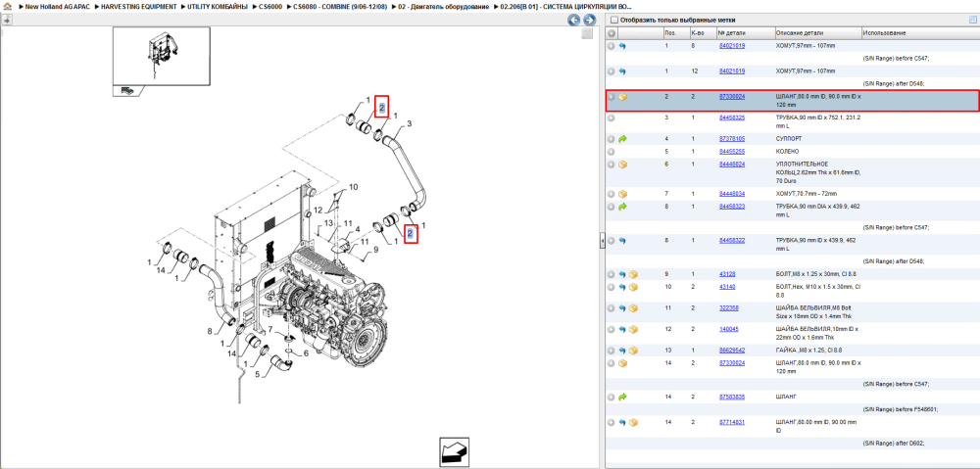
Task: Open part link 43128
Action: point(727,274)
